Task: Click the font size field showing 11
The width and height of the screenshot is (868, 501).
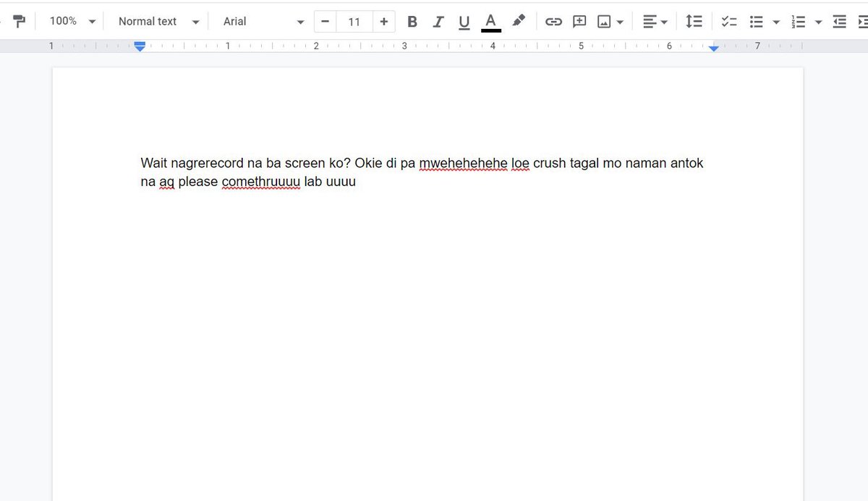Action: click(354, 21)
